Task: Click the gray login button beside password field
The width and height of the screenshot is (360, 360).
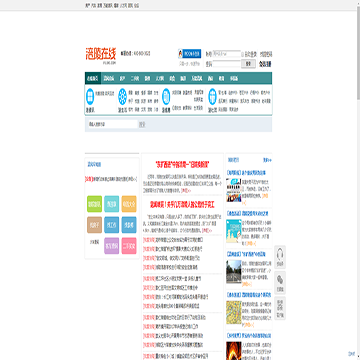Action: 248,63
